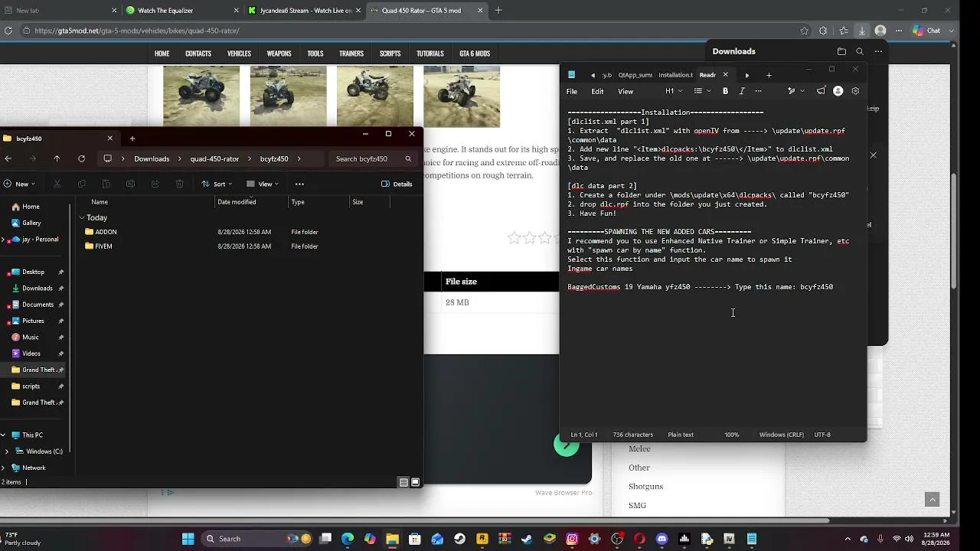
Task: Open Rockstar Games Launcher from taskbar
Action: 482,539
